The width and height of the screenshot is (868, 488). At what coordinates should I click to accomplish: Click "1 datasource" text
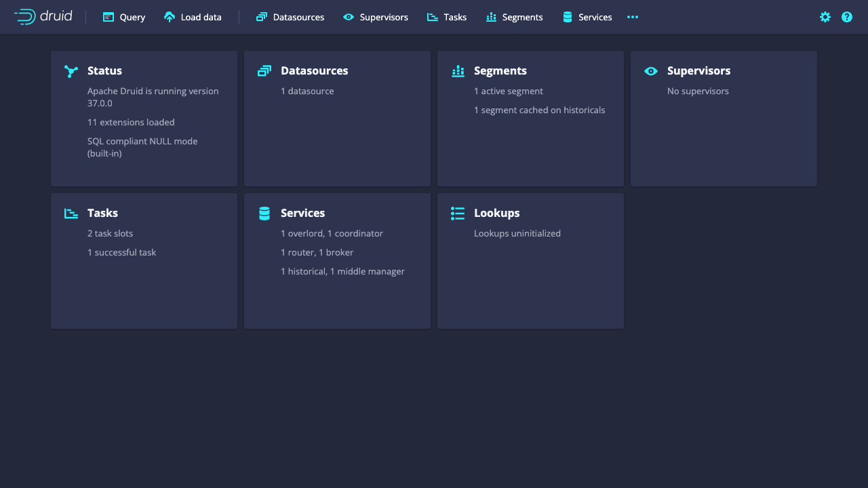307,91
